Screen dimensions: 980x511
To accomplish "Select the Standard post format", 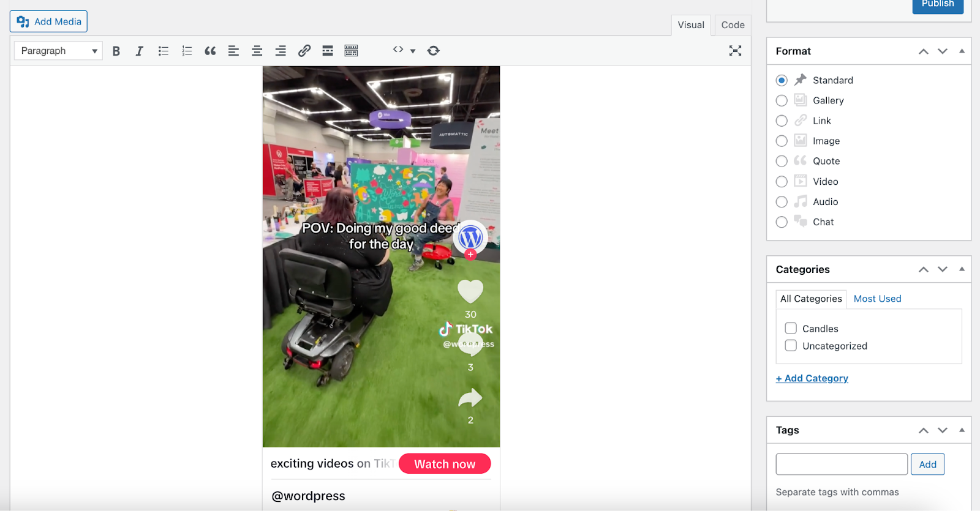I will click(x=782, y=80).
